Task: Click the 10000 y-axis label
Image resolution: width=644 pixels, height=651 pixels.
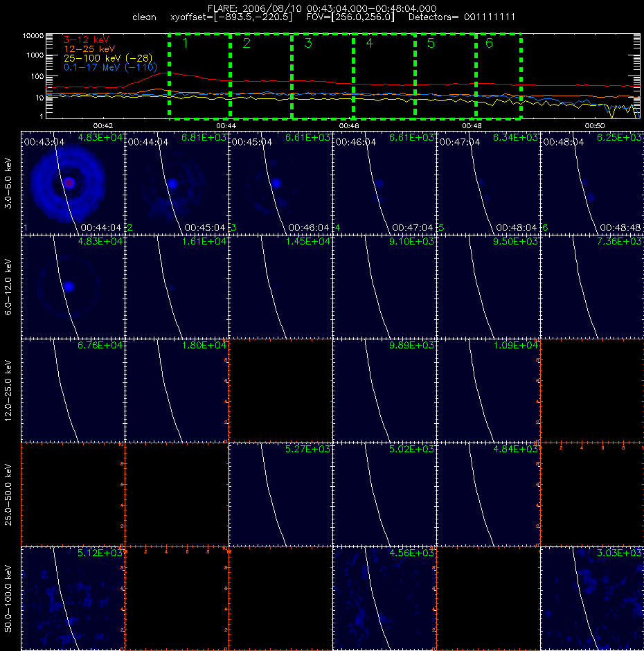Action: tap(33, 36)
